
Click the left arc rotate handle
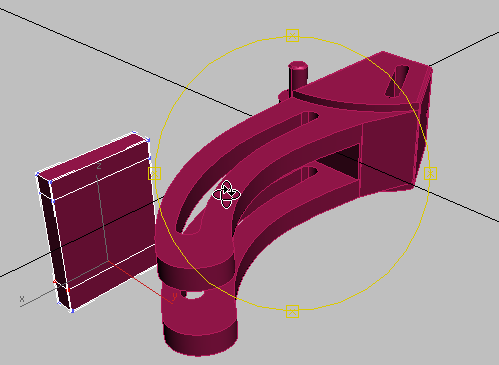(x=154, y=173)
